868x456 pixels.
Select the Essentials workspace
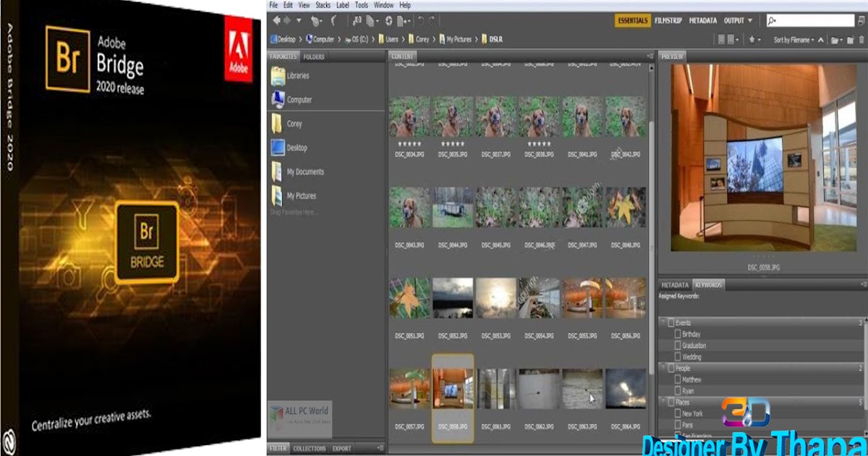[633, 20]
